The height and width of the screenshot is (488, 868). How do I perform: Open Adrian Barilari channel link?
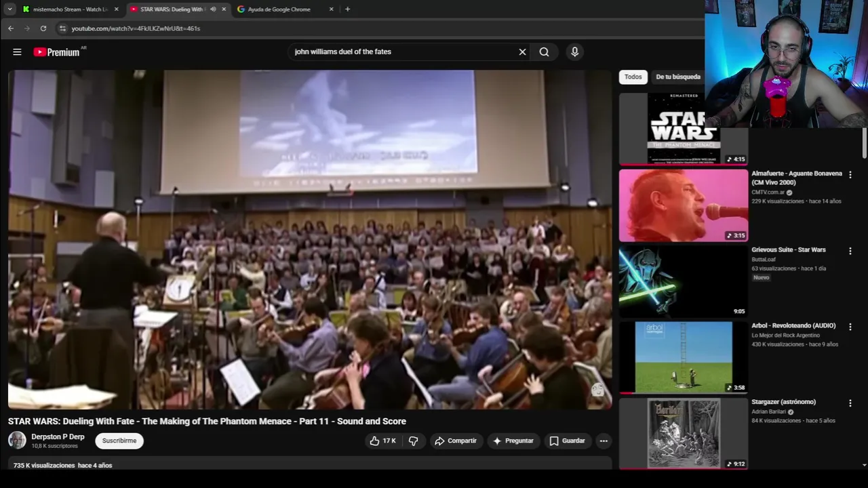[x=769, y=411]
